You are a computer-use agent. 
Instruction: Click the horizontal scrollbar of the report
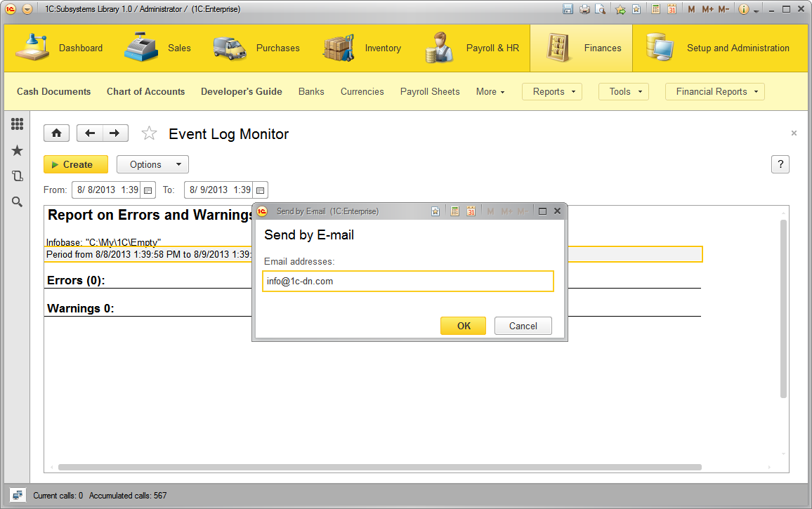(379, 467)
